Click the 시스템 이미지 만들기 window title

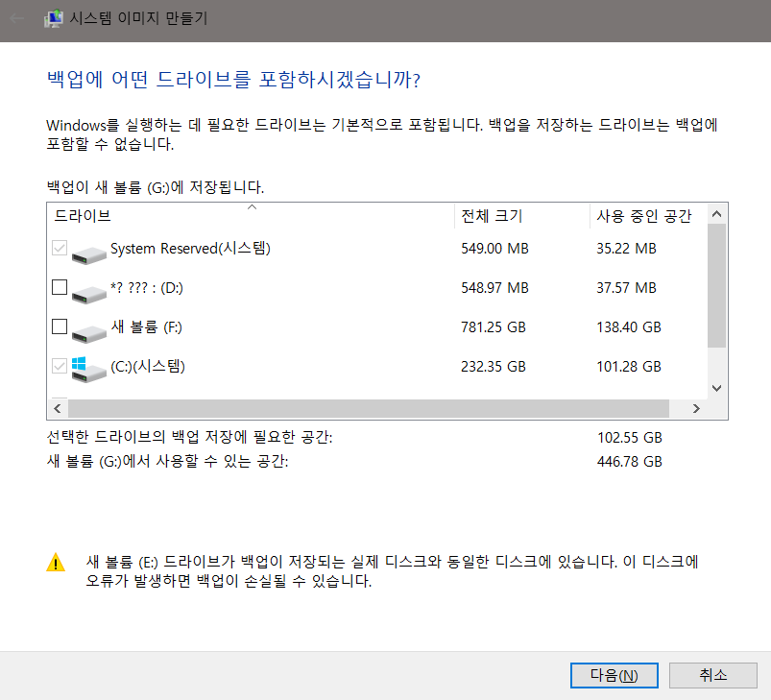(138, 18)
